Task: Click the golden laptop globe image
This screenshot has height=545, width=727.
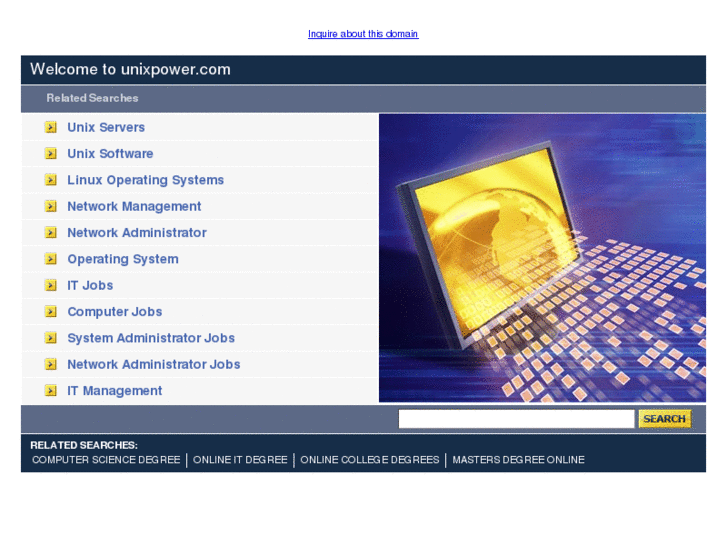Action: [542, 258]
